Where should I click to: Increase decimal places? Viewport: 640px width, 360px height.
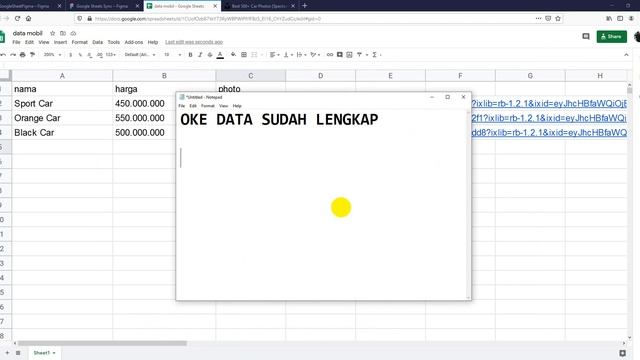(x=100, y=55)
